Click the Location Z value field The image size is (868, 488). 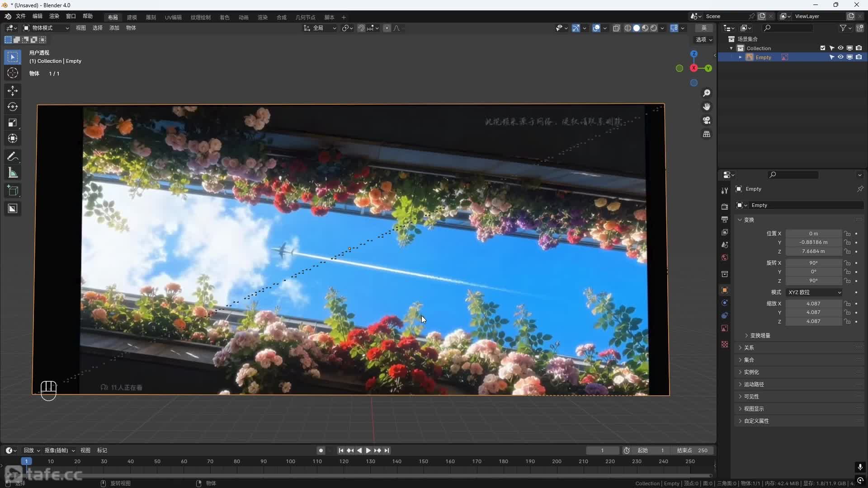[813, 251]
